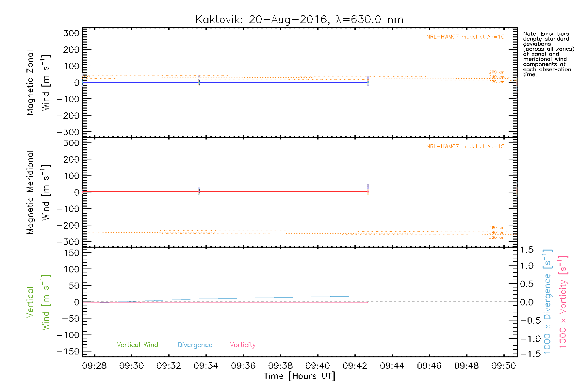Click the '220 km' label in zonal panel
This screenshot has width=588, height=392.
pyautogui.click(x=497, y=82)
